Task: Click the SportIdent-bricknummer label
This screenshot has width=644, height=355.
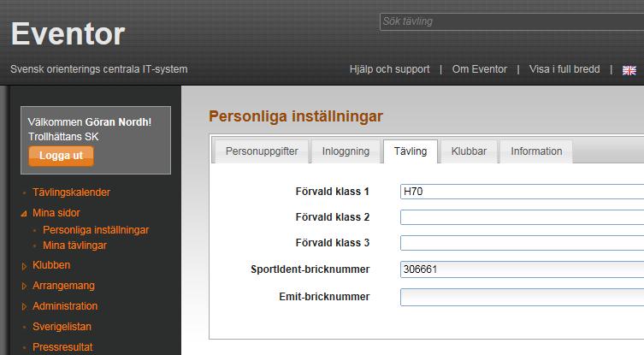Action: pyautogui.click(x=310, y=269)
